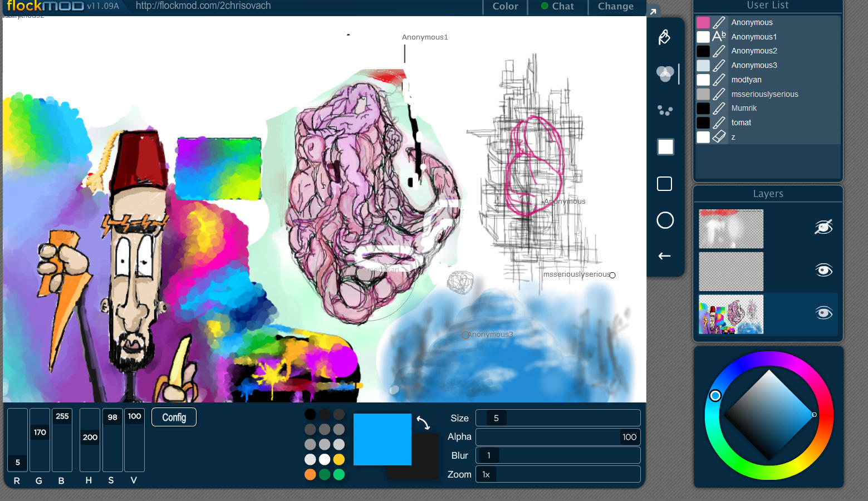Select the outlined rectangle shape tool
The image size is (868, 501).
(665, 184)
